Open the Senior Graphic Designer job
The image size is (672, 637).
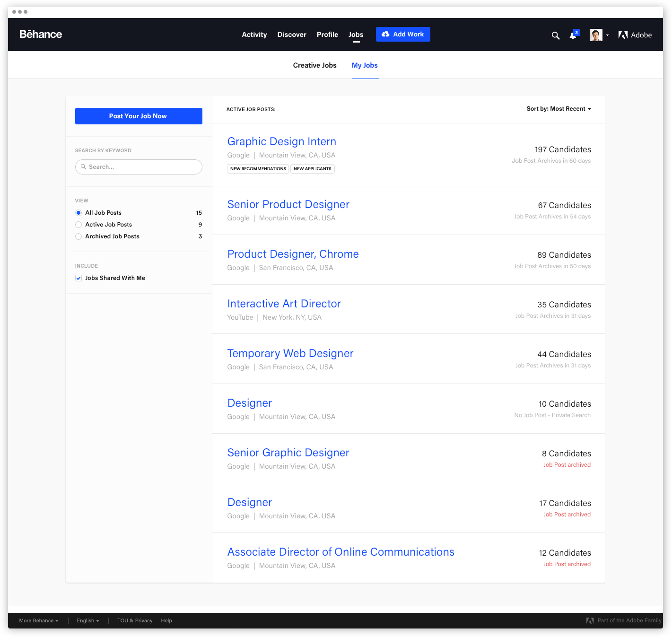[288, 453]
